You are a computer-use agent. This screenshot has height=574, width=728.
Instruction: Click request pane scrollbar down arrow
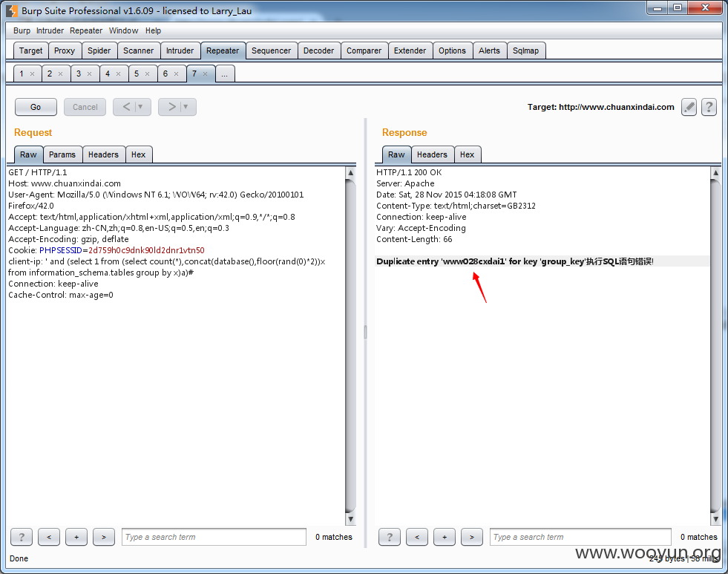(x=350, y=519)
